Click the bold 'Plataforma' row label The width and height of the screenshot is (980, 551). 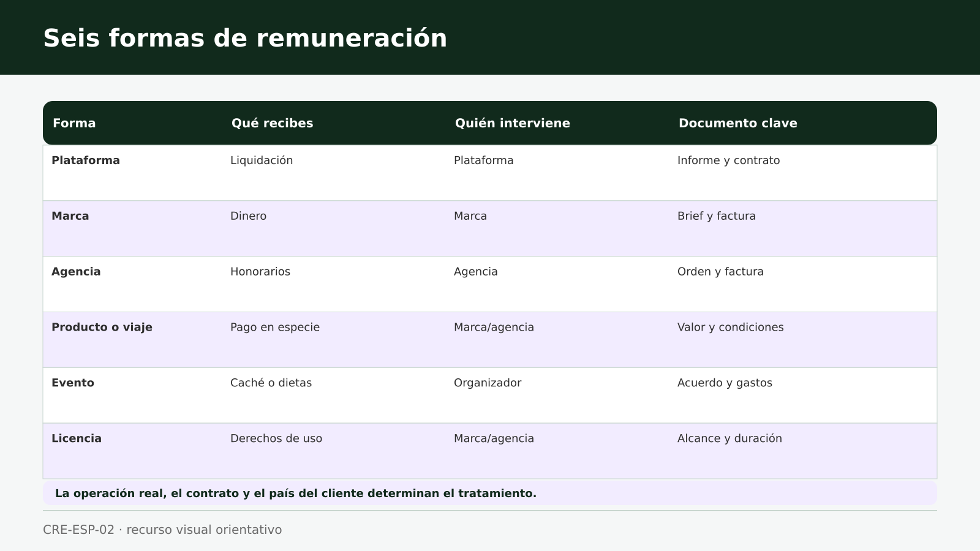pos(86,160)
